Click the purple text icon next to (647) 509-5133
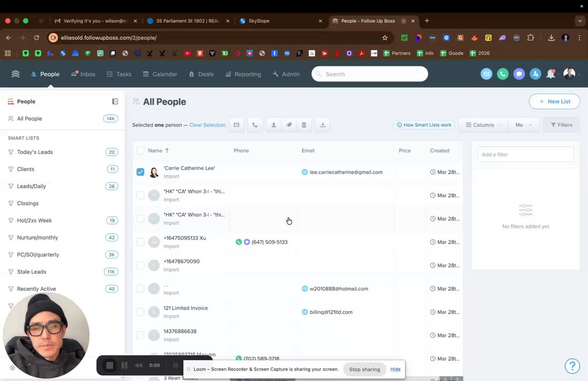This screenshot has width=588, height=381. [247, 242]
